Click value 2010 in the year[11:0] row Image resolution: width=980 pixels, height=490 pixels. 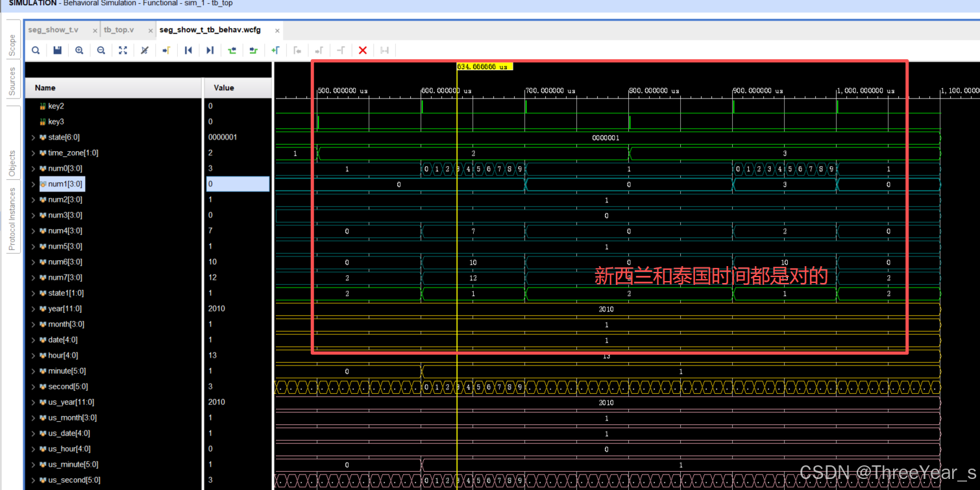217,309
